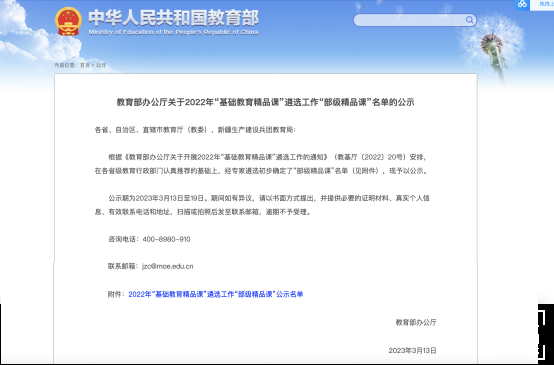Click the 当前位置 breadcrumb label
Image resolution: width=554 pixels, height=365 pixels.
pyautogui.click(x=65, y=65)
